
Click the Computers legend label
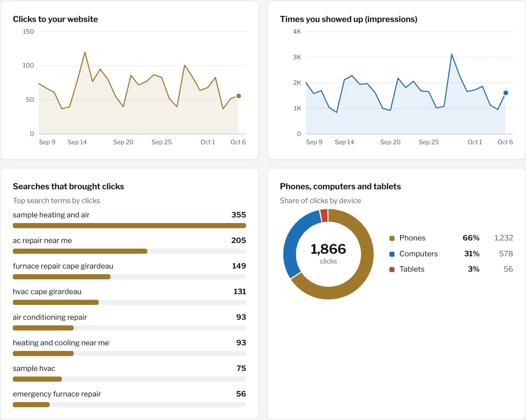coord(418,254)
